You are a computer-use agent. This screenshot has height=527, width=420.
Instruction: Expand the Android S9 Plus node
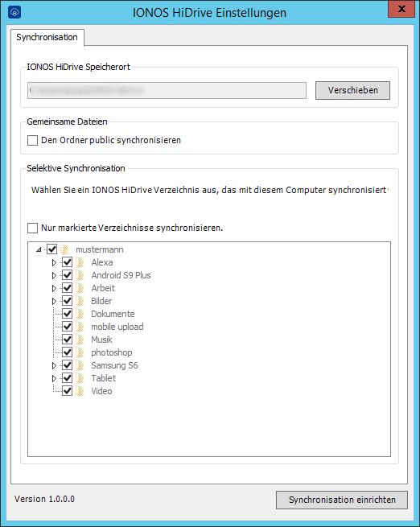tap(54, 276)
